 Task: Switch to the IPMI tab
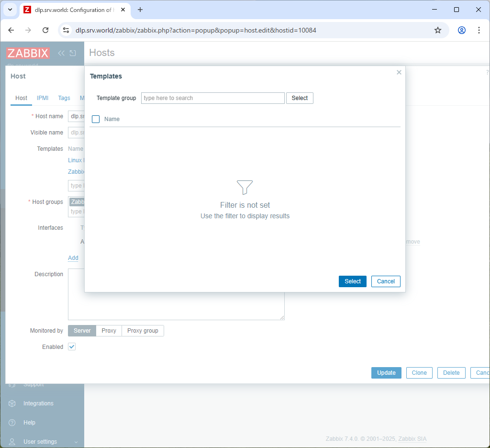[x=43, y=98]
